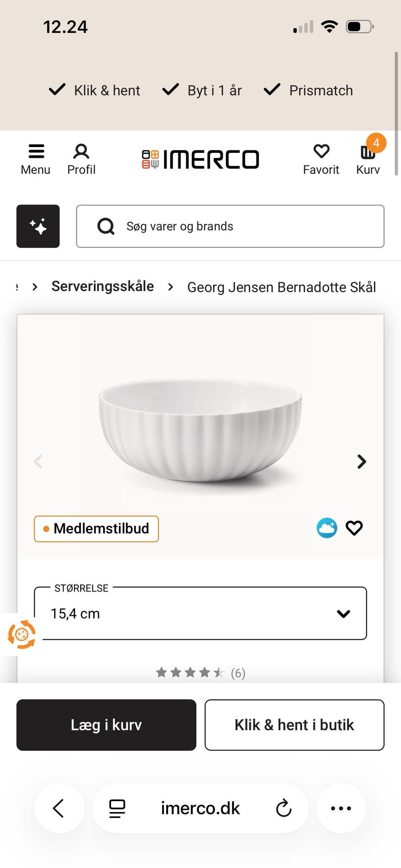This screenshot has width=401, height=868.
Task: Click the magnifying glass search icon
Action: (106, 226)
